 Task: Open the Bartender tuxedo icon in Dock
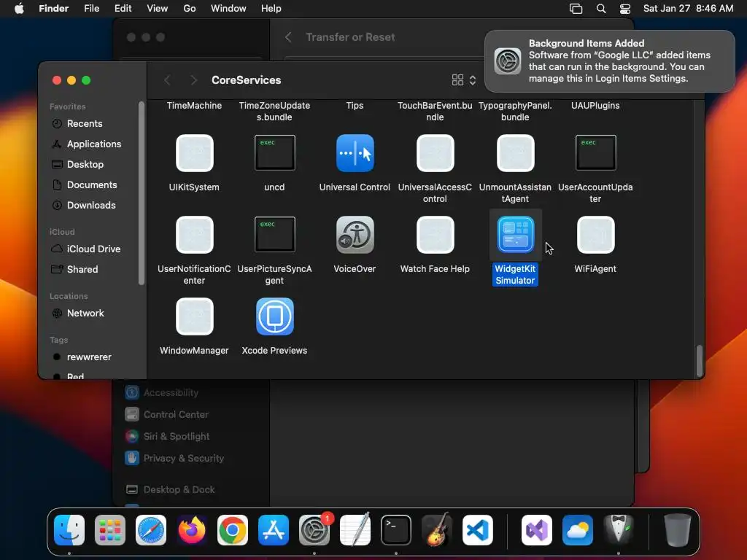[619, 530]
